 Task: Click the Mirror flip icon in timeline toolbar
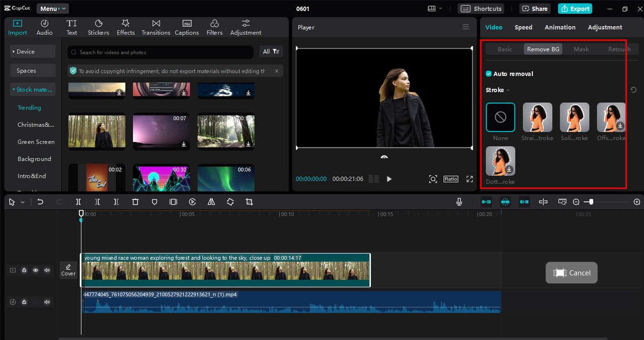coord(211,202)
